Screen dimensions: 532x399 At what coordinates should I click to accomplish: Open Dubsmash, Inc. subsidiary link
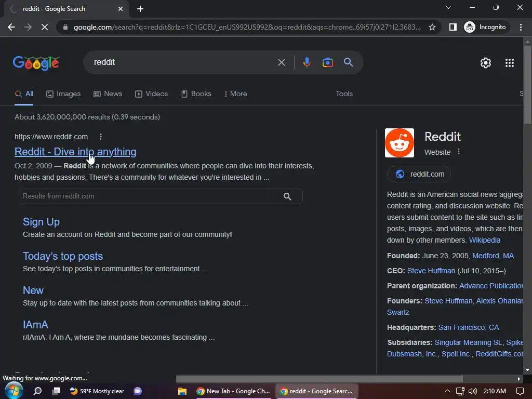coord(412,354)
